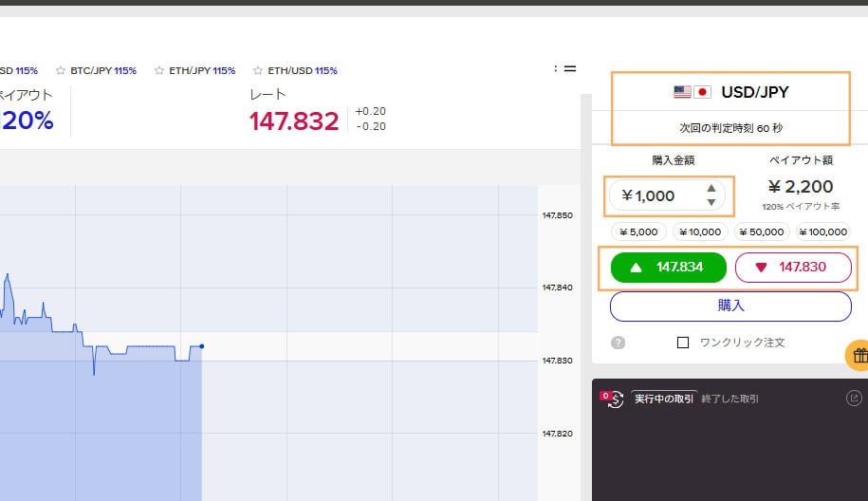The width and height of the screenshot is (868, 501).
Task: Click the ¥1,000 purchase amount field
Action: tap(667, 195)
